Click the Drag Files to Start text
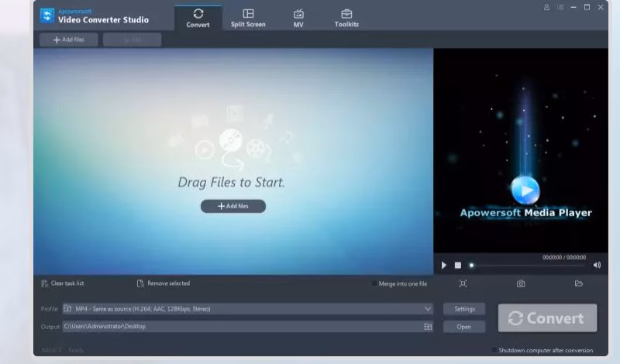Image resolution: width=620 pixels, height=364 pixels. tap(231, 182)
